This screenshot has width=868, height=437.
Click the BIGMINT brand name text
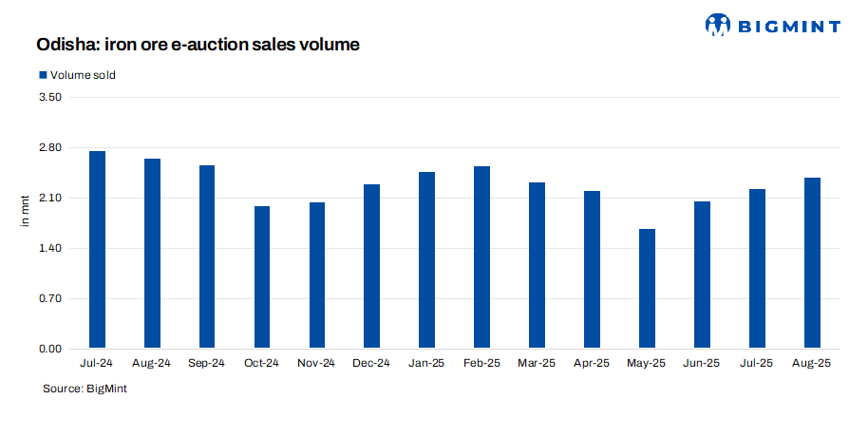click(789, 26)
